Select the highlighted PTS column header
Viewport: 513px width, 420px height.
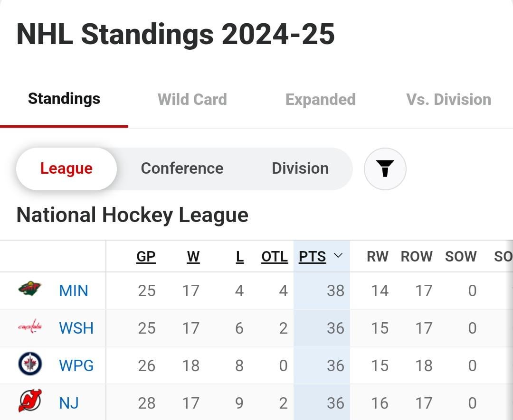312,256
